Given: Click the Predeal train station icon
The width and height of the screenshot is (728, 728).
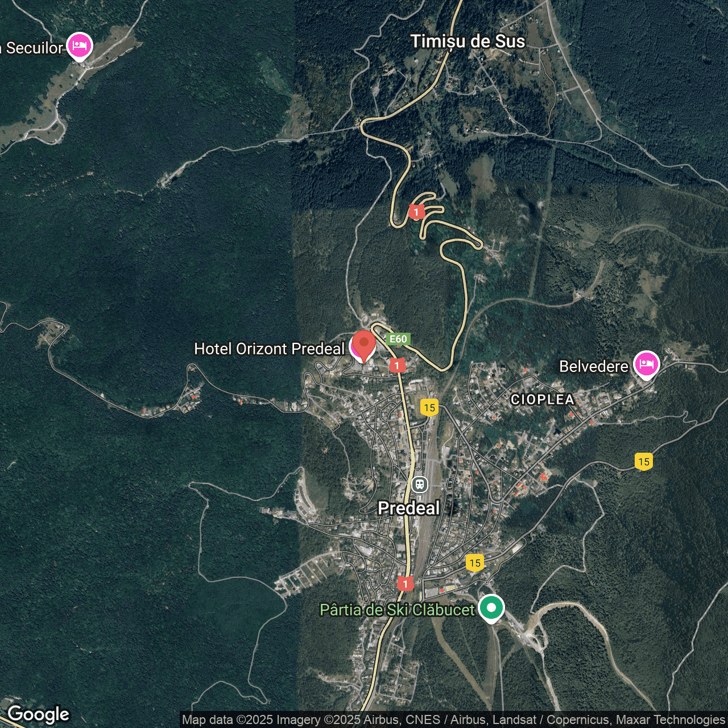Looking at the screenshot, I should point(420,485).
